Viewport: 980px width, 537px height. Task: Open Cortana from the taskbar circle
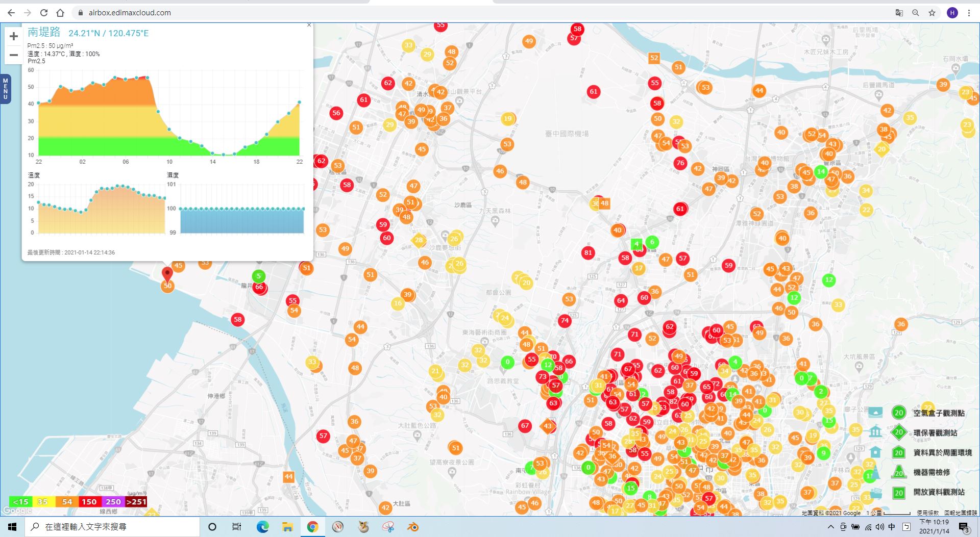click(x=212, y=527)
